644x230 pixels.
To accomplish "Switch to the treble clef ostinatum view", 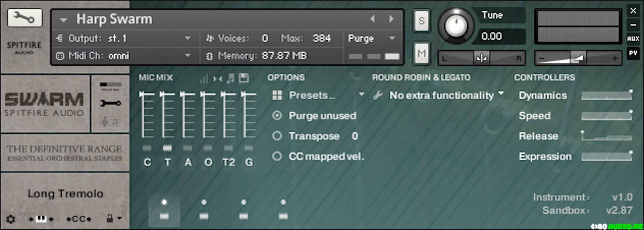I will [x=110, y=121].
